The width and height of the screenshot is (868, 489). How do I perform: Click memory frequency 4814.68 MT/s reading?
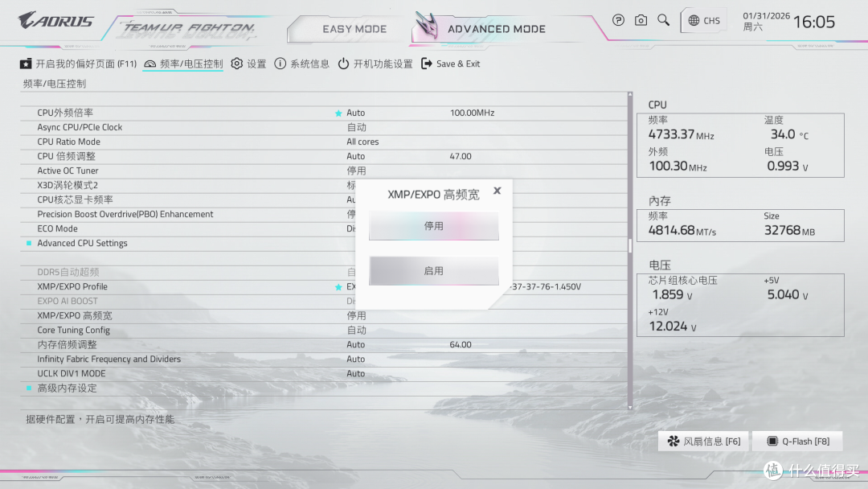tap(682, 230)
